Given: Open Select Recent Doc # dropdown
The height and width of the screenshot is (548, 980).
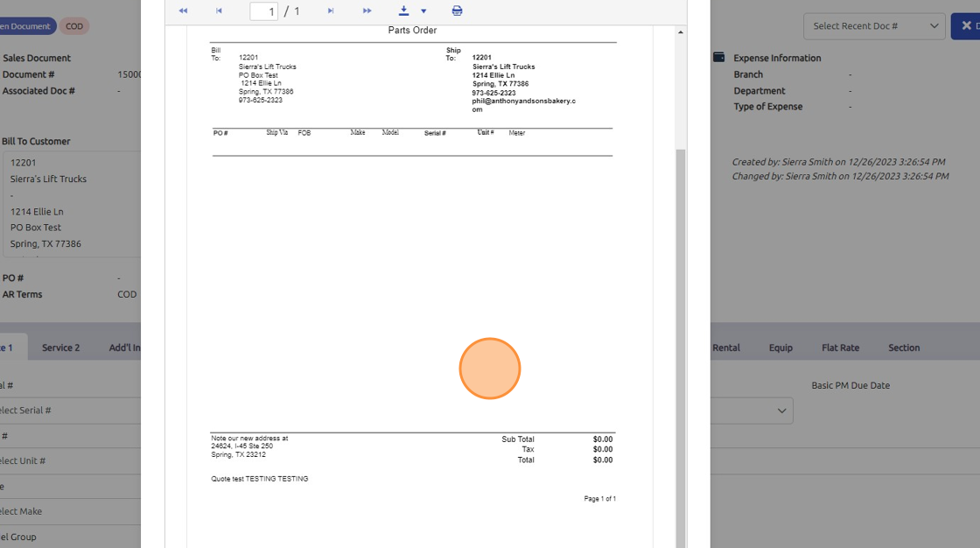Looking at the screenshot, I should coord(873,25).
